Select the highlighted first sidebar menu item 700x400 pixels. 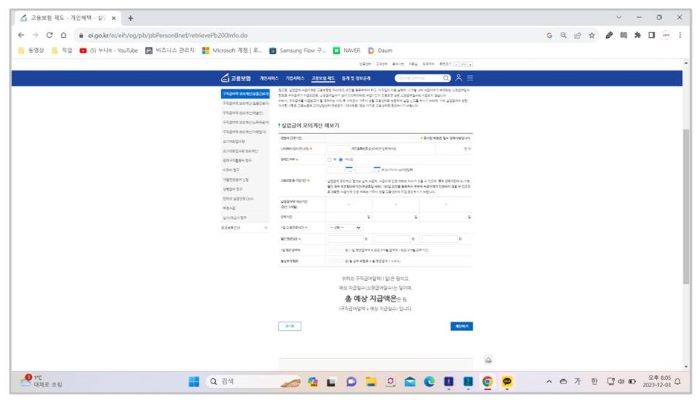245,94
